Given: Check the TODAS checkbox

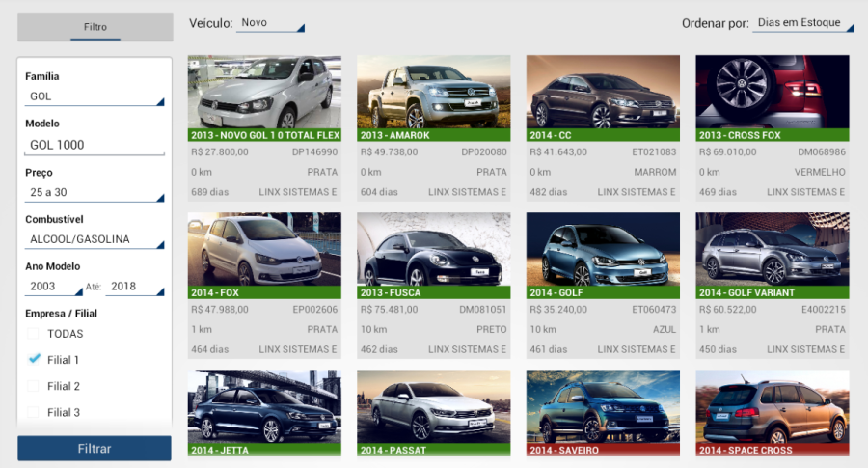Looking at the screenshot, I should [x=33, y=334].
